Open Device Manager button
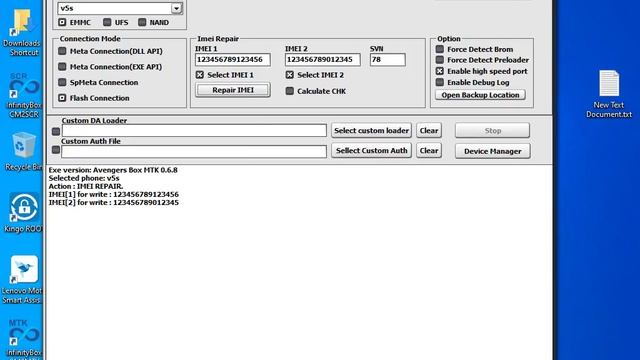The height and width of the screenshot is (360, 640). tap(493, 151)
